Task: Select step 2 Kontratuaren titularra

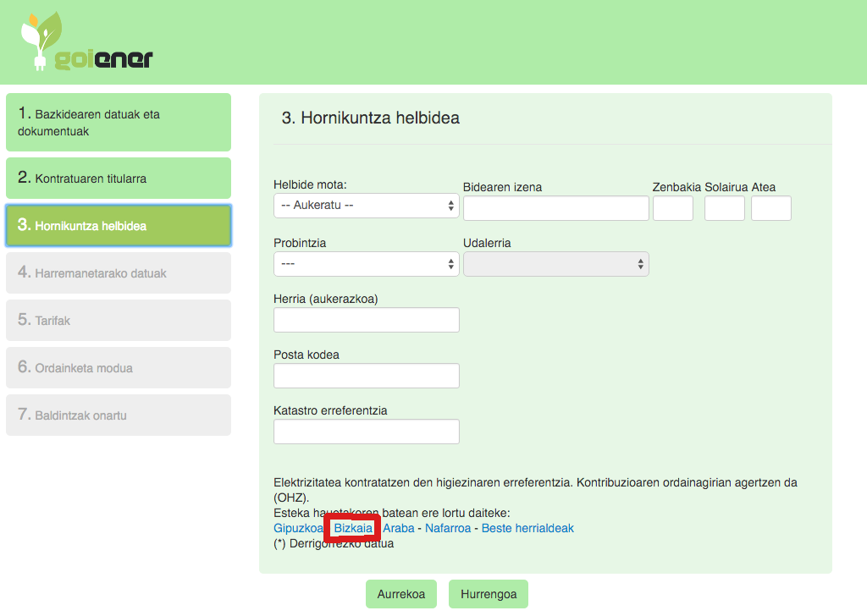Action: (119, 179)
